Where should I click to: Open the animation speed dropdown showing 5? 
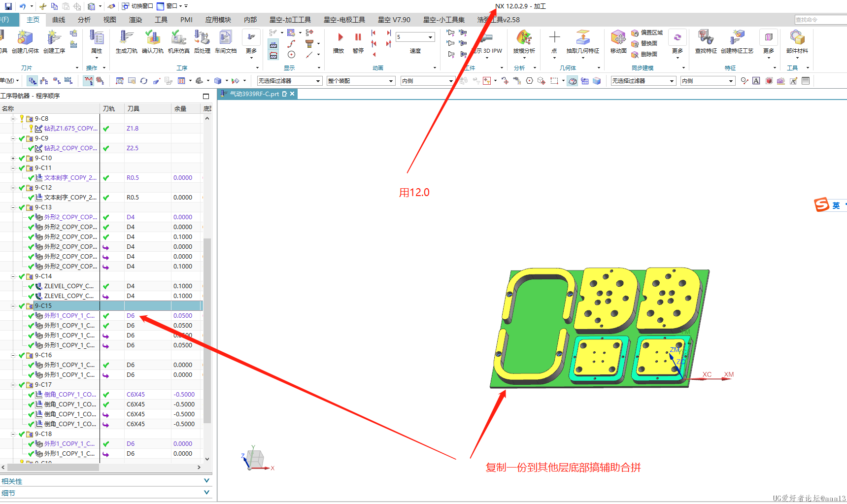(x=415, y=37)
